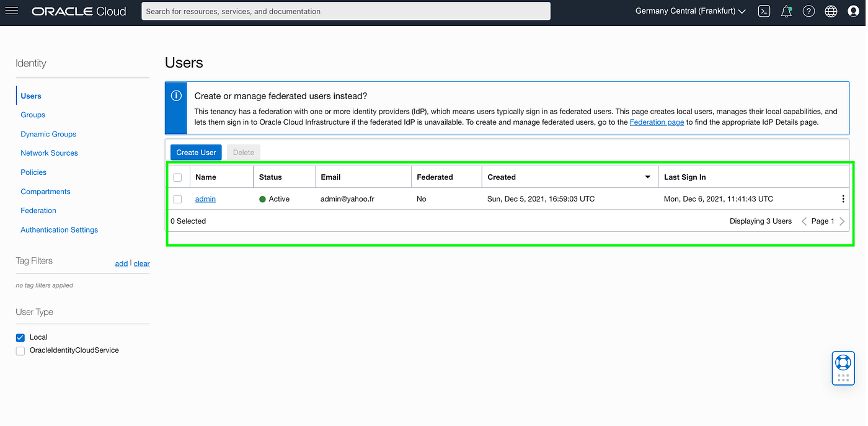868x426 pixels.
Task: Select the admin user row checkbox
Action: click(x=178, y=198)
